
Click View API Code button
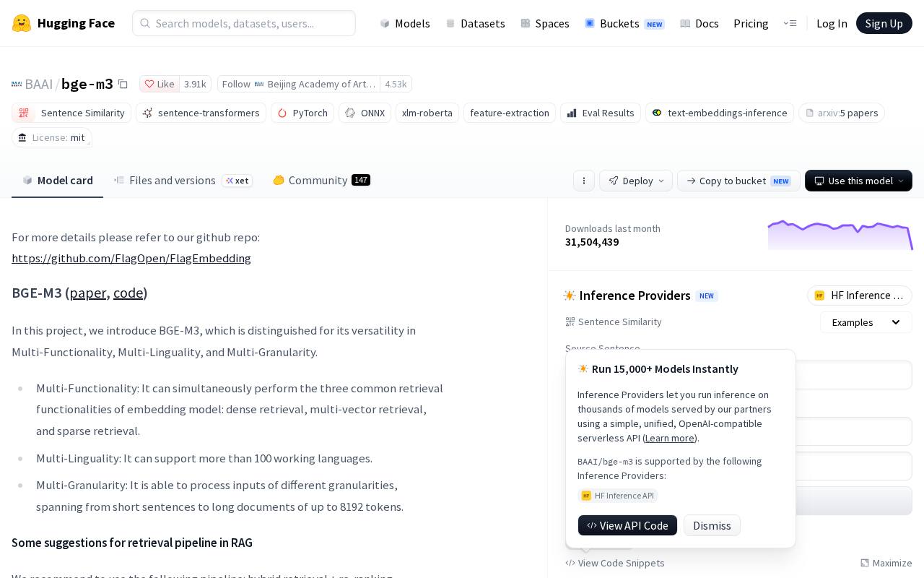627,525
